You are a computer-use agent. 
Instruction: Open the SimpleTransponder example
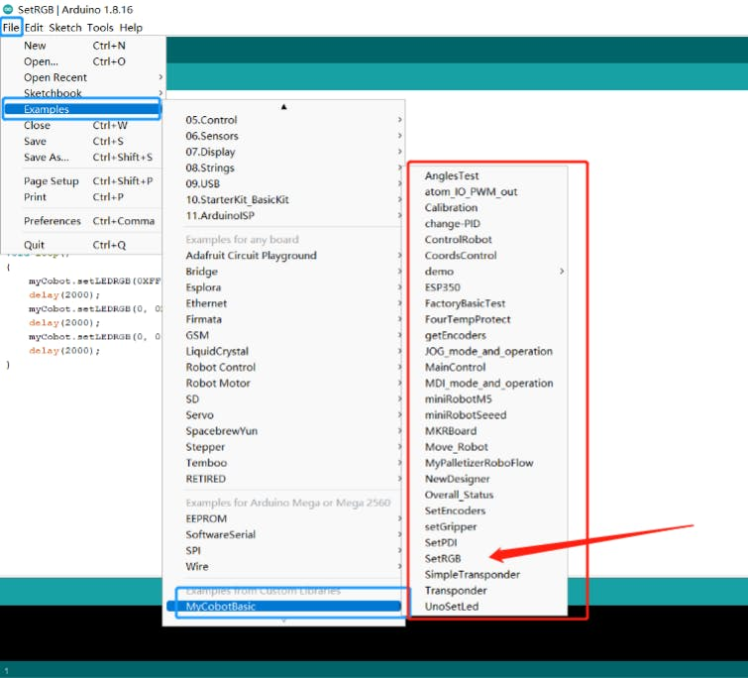tap(488, 574)
